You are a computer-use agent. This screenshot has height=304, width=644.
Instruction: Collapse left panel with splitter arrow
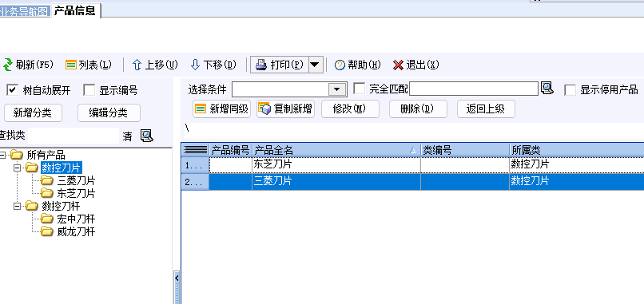[177, 278]
